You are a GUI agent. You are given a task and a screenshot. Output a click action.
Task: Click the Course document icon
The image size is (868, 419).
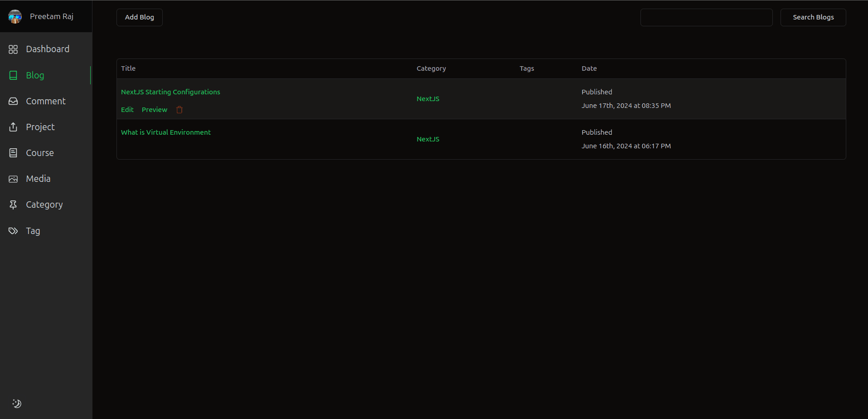pos(13,153)
